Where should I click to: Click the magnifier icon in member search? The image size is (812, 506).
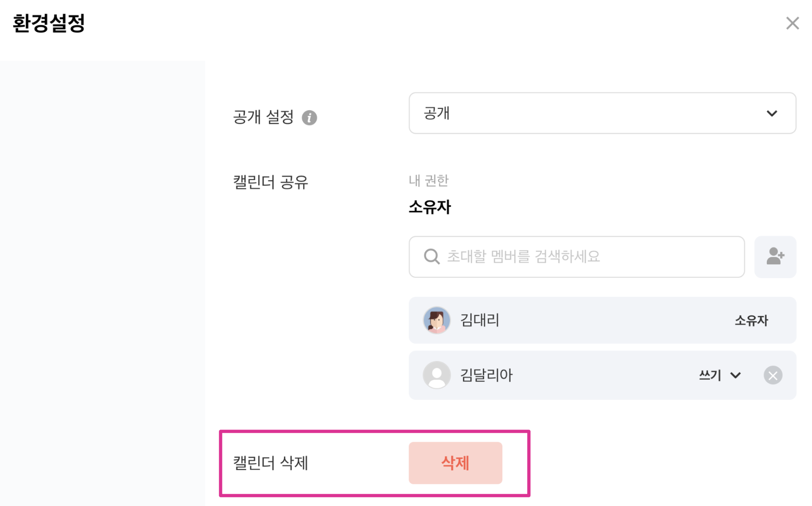click(x=431, y=256)
